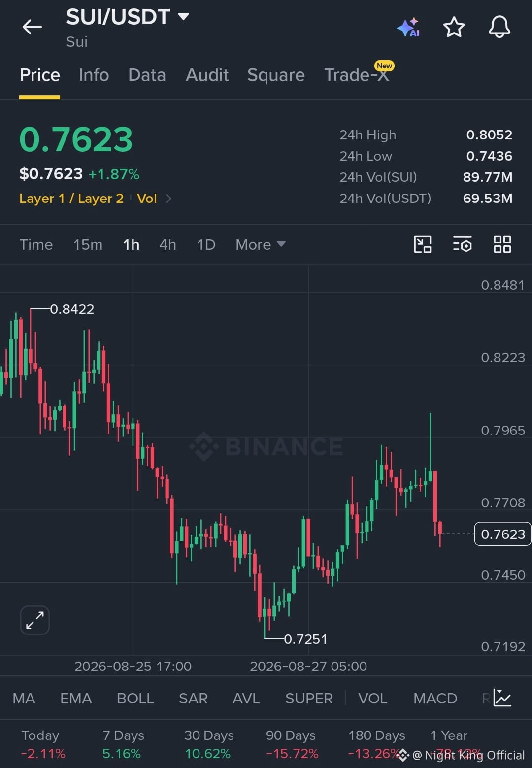Tap the 30 Days 10.62% performance
The height and width of the screenshot is (768, 532).
click(209, 744)
